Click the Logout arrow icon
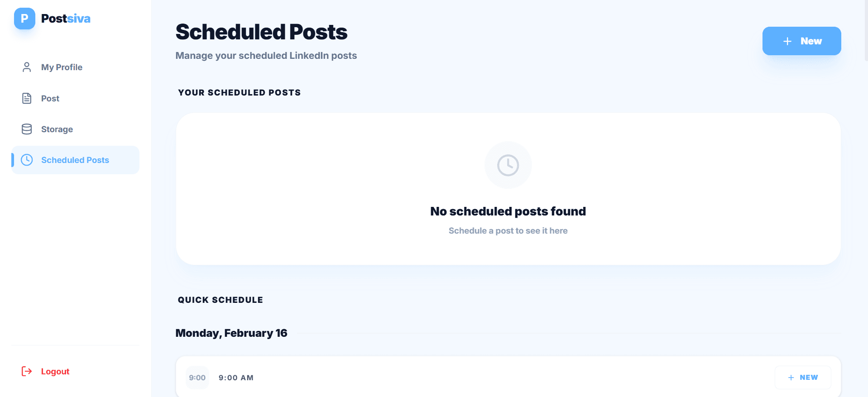 click(27, 371)
